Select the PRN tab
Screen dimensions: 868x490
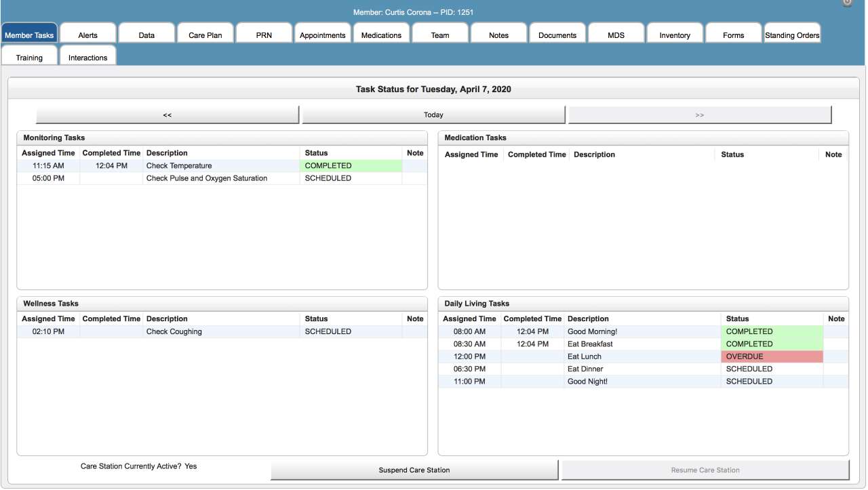(264, 34)
